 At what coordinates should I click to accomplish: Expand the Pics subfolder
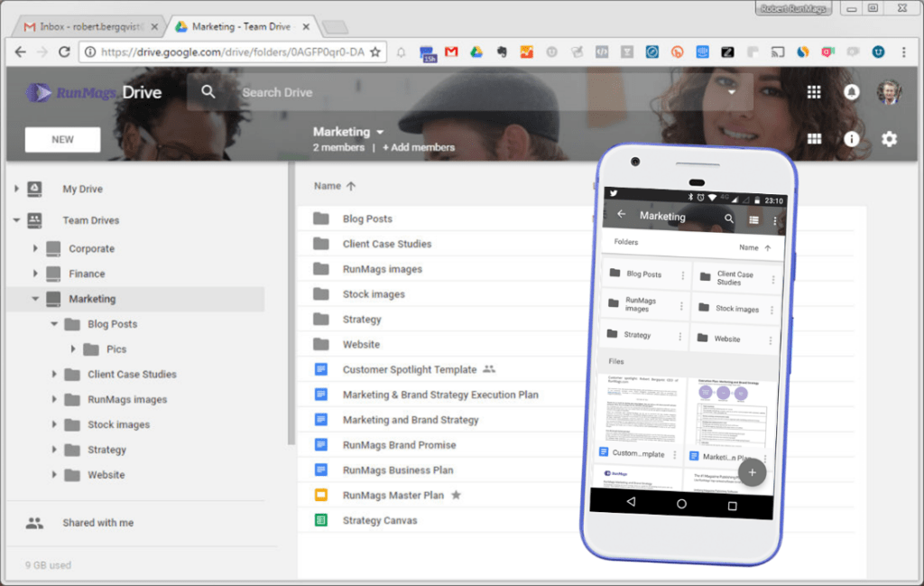click(x=72, y=349)
